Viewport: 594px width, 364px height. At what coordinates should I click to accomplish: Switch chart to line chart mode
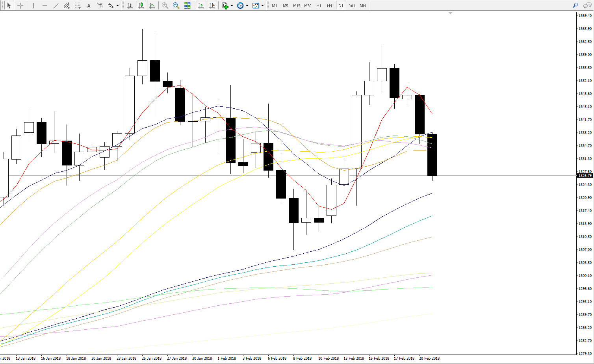coord(152,6)
